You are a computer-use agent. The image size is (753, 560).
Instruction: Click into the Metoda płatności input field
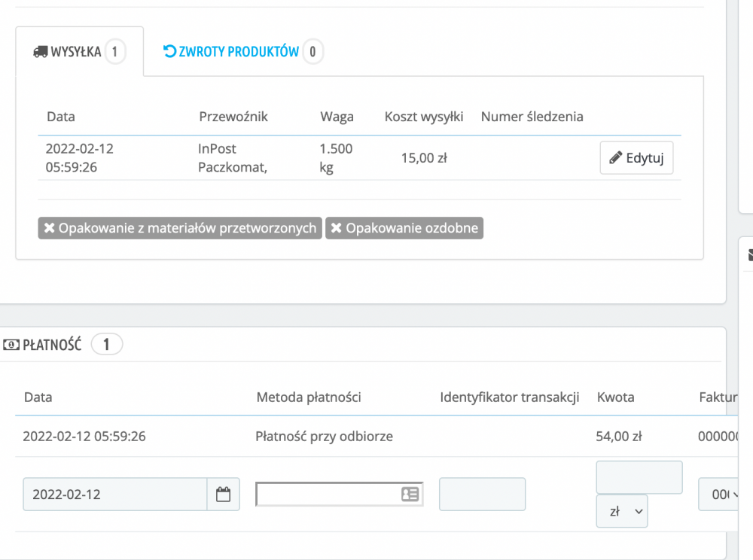[x=328, y=495]
